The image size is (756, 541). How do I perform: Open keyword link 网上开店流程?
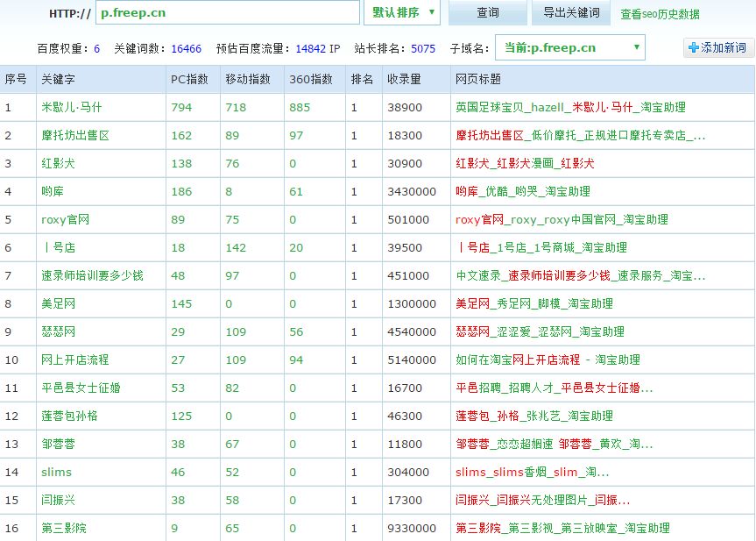(74, 359)
